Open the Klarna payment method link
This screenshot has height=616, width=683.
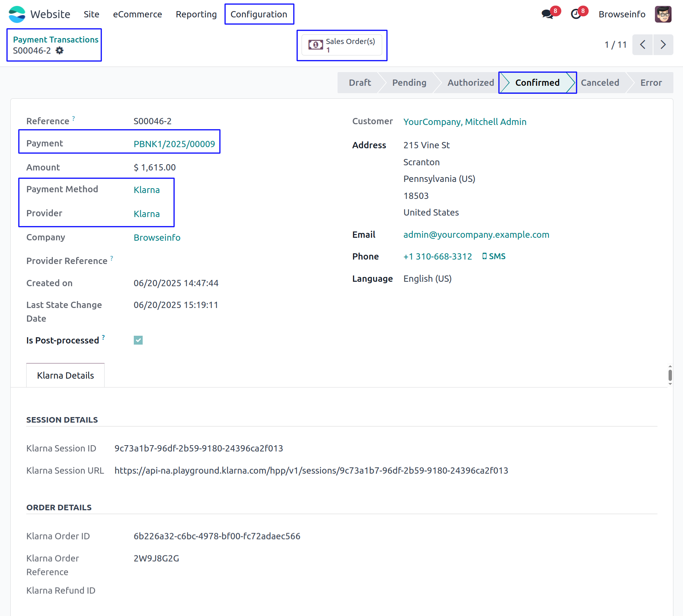point(147,190)
